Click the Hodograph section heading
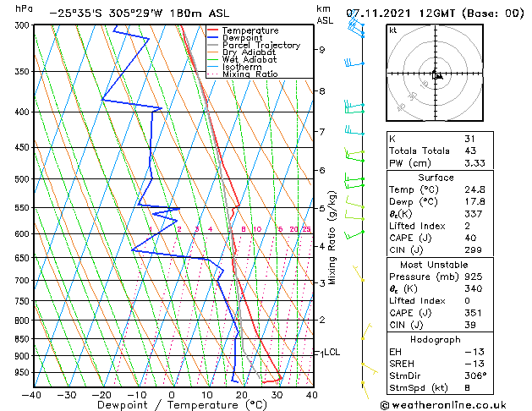The height and width of the screenshot is (411, 532). (436, 339)
